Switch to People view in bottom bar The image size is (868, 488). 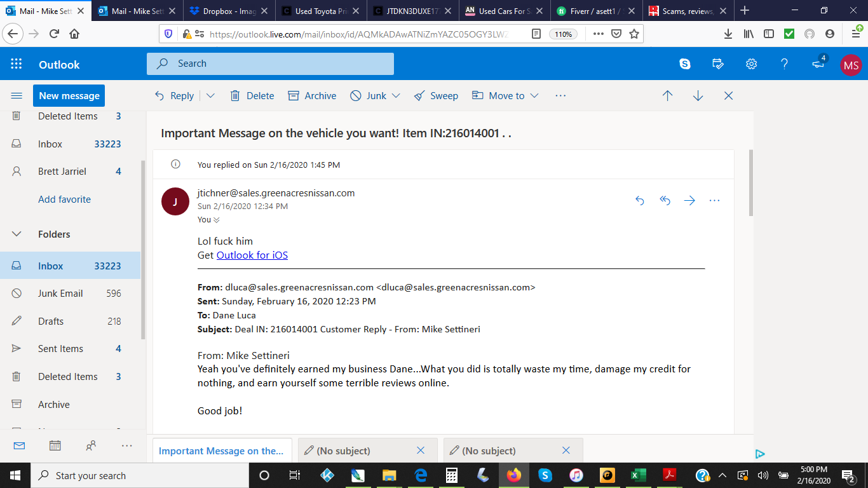click(91, 445)
